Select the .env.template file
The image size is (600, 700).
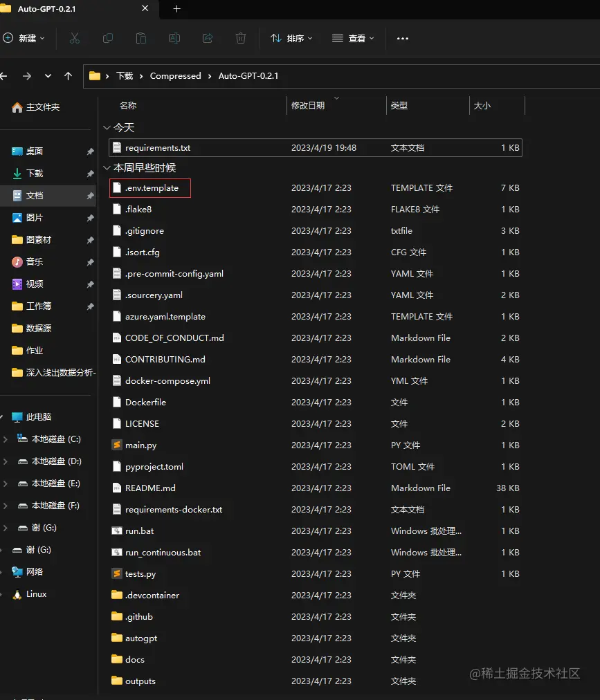tap(316, 188)
